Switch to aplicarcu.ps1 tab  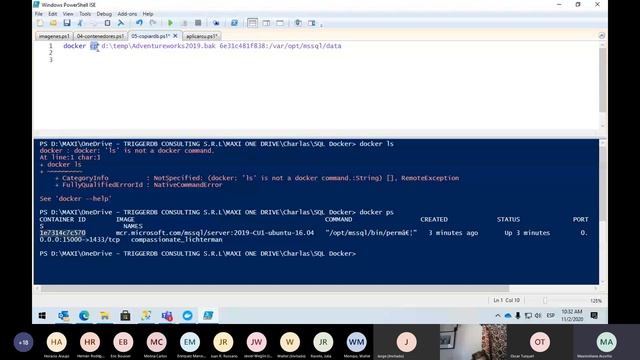[202, 36]
